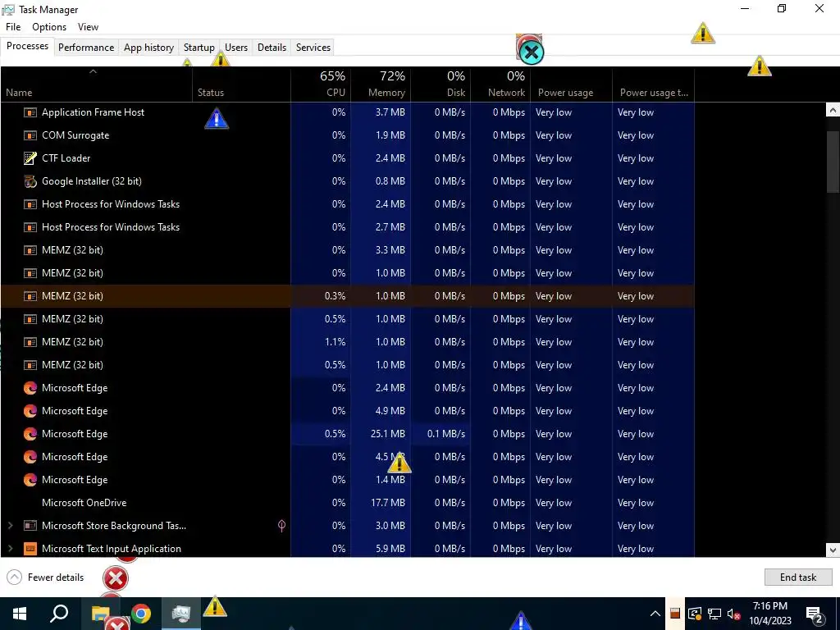Screen dimensions: 840x630
Task: Select the Processes tab
Action: (27, 46)
